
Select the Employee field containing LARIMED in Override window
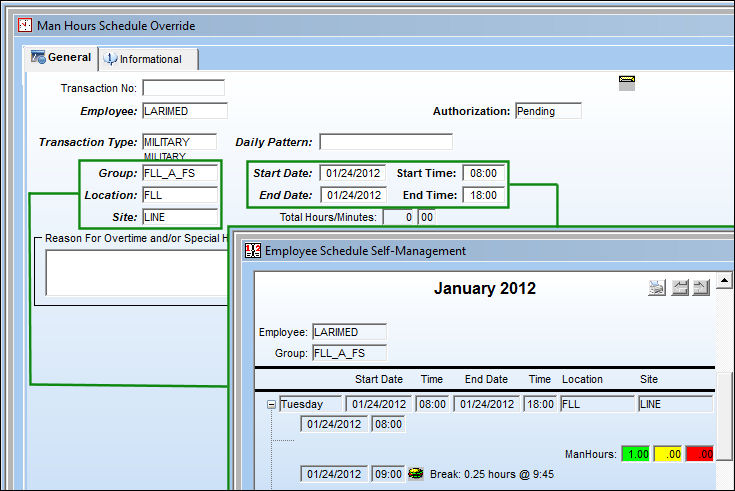(185, 111)
